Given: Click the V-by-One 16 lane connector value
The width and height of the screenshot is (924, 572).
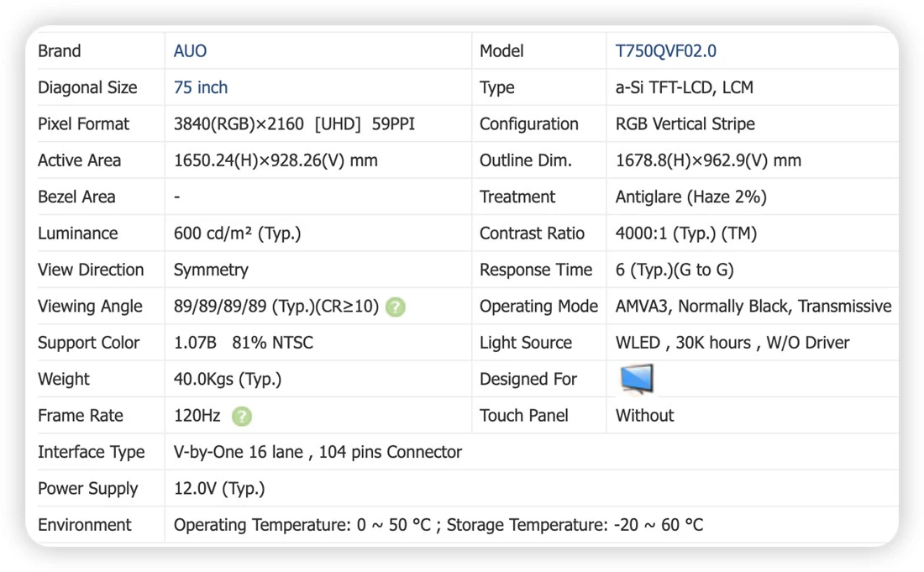Looking at the screenshot, I should click(318, 453).
